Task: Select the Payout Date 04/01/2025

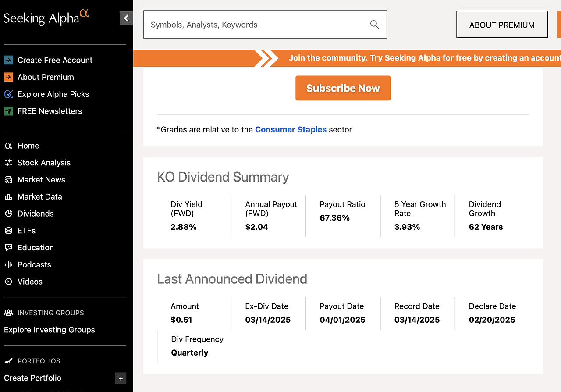Action: coord(342,320)
